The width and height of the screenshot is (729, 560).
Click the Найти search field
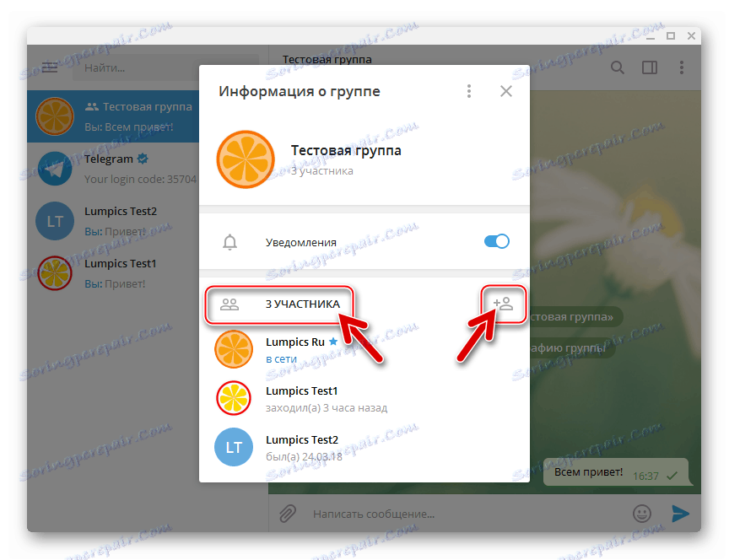tap(165, 67)
